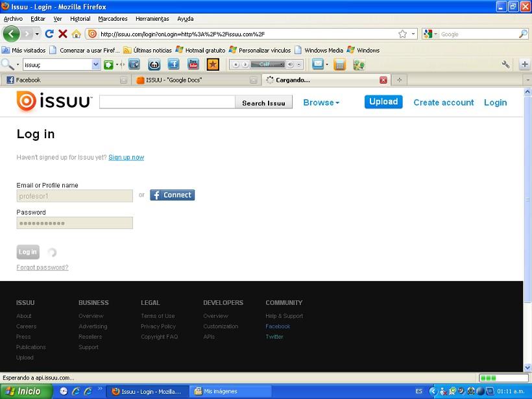Open the Marcadores menu
This screenshot has width=532, height=399.
click(x=113, y=19)
